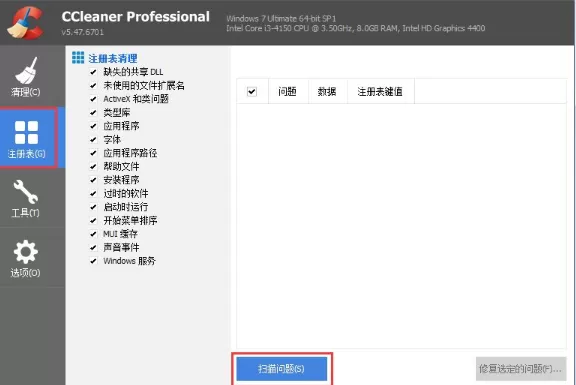Uncheck the MUI 缓存 option
Image resolution: width=576 pixels, height=385 pixels.
tap(93, 234)
